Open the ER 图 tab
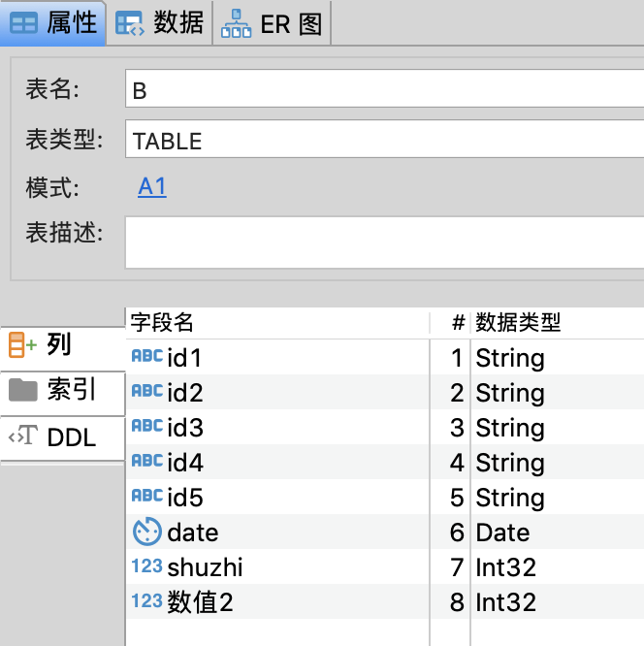The width and height of the screenshot is (644, 646). pyautogui.click(x=274, y=23)
